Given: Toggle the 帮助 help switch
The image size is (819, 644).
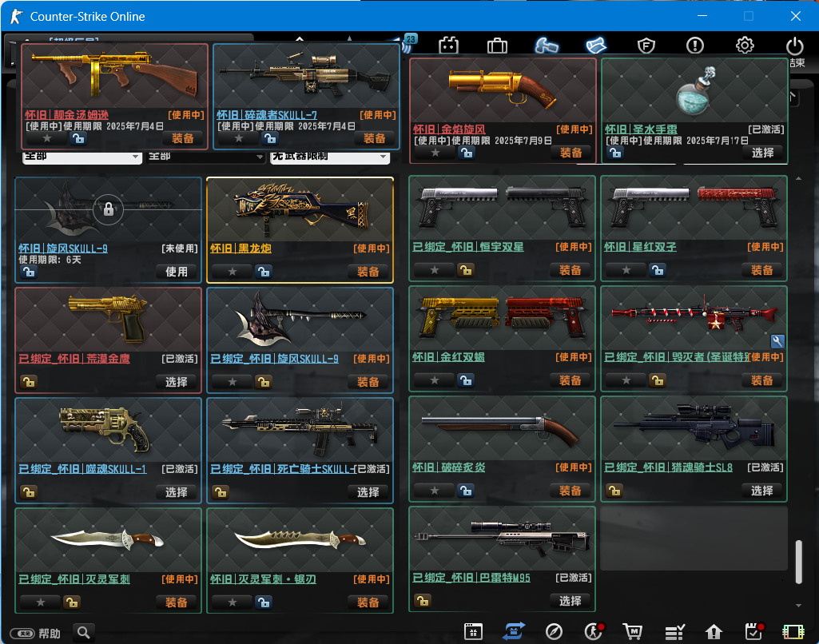Looking at the screenshot, I should [22, 634].
